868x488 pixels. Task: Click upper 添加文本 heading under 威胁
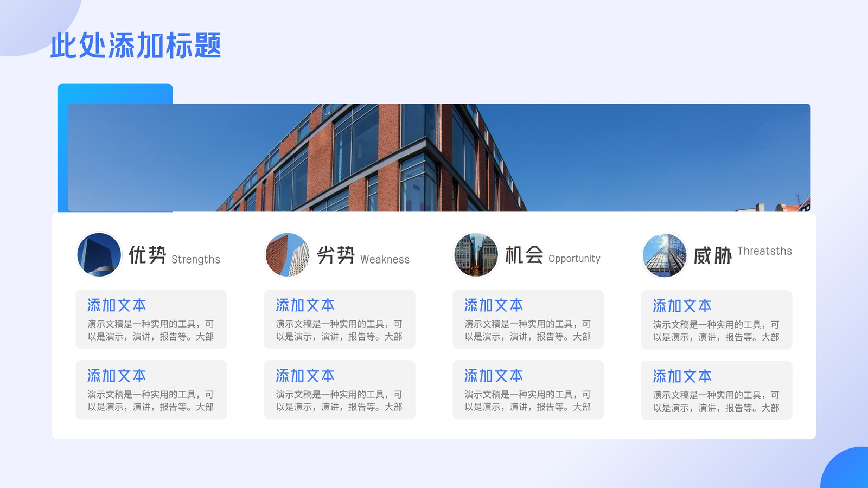[x=682, y=306]
